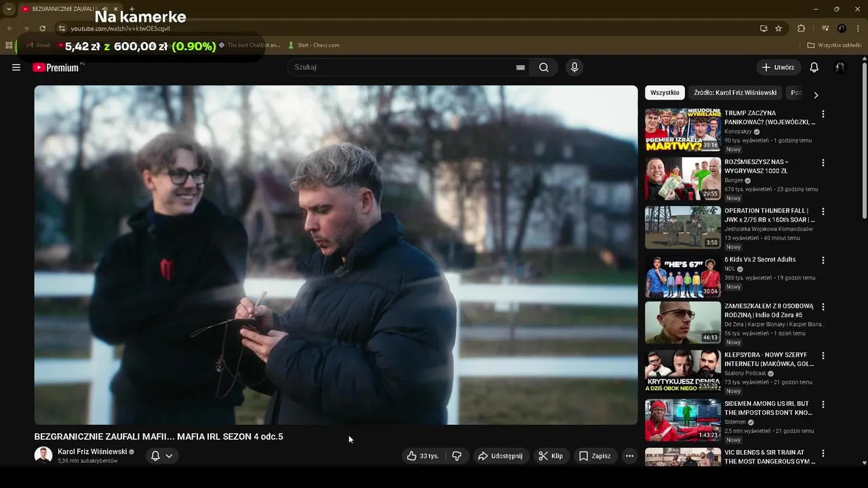This screenshot has width=868, height=488.
Task: Dislike the video with thumbs down
Action: point(456,456)
